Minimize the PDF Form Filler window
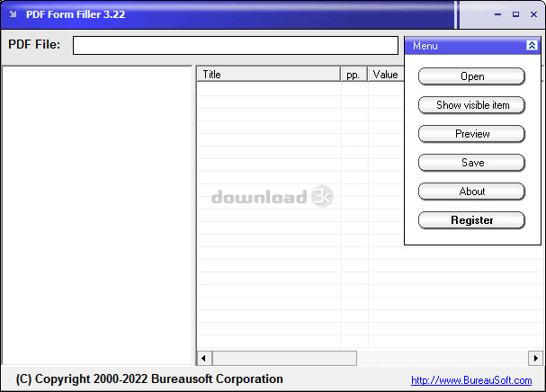546x392 pixels. coord(498,14)
